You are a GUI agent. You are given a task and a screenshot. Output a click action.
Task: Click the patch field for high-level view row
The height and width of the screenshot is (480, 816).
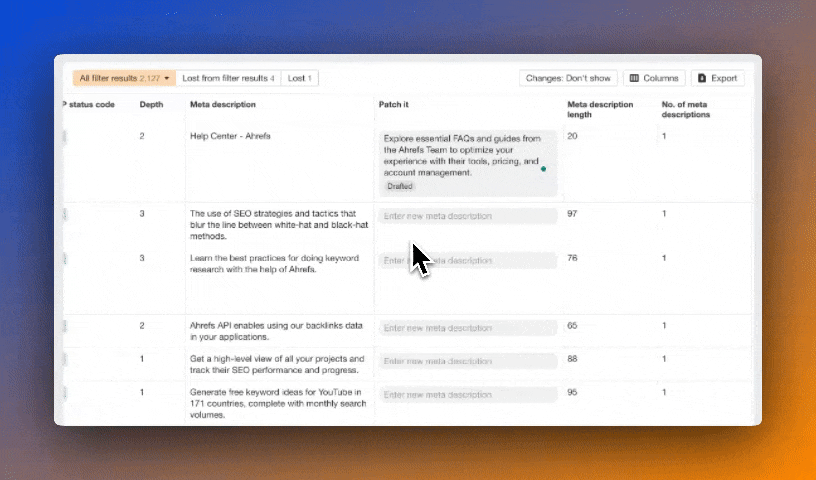pyautogui.click(x=468, y=361)
